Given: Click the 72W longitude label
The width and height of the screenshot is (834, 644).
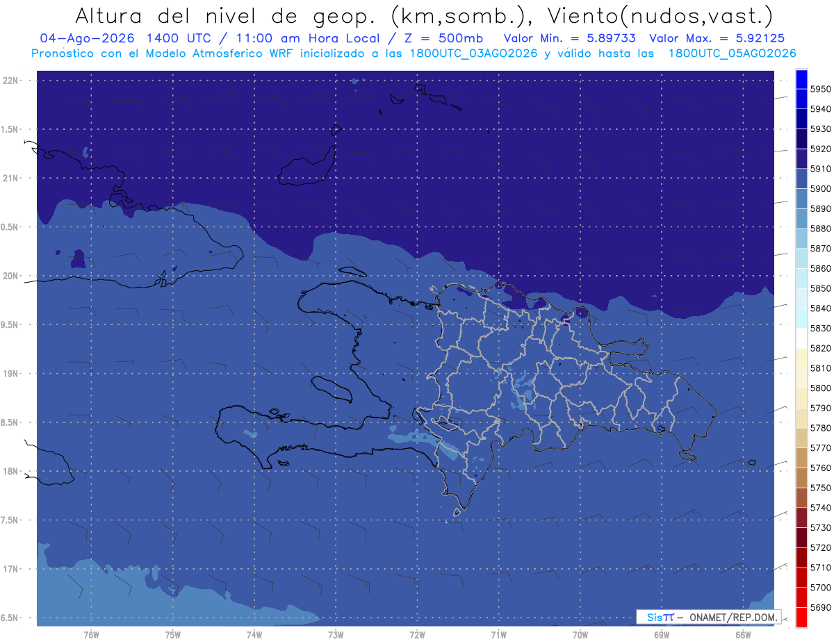Looking at the screenshot, I should [x=417, y=635].
